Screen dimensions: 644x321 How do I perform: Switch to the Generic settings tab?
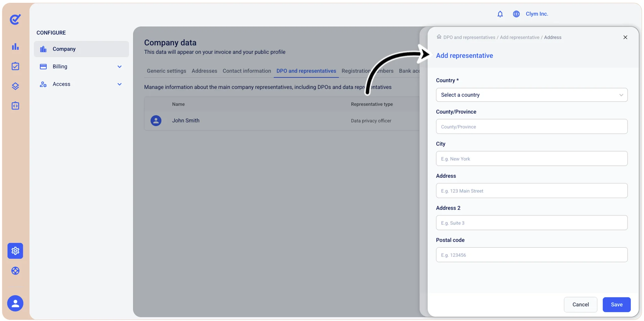[x=166, y=71]
